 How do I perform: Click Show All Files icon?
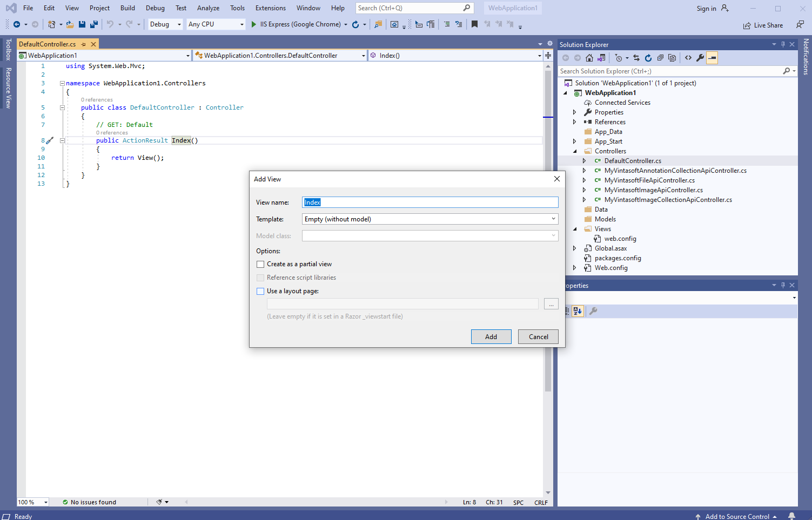tap(672, 58)
